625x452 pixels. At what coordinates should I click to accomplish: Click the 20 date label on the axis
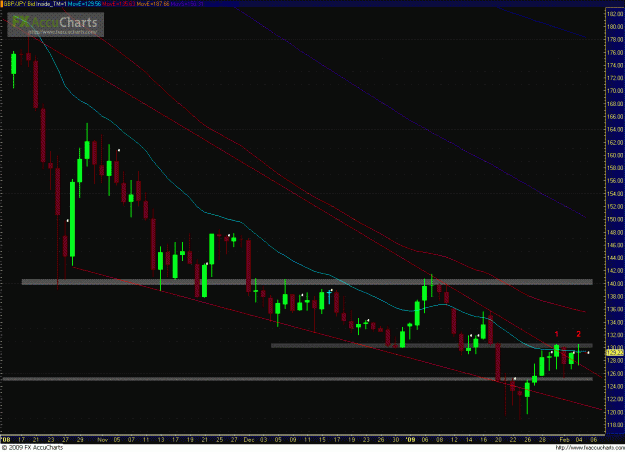coord(498,440)
